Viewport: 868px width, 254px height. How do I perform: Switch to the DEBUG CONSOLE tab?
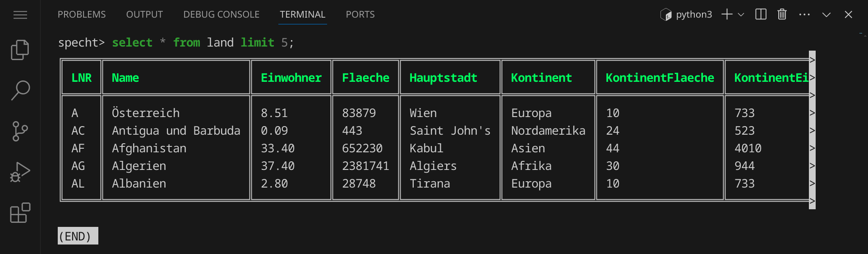click(x=221, y=14)
